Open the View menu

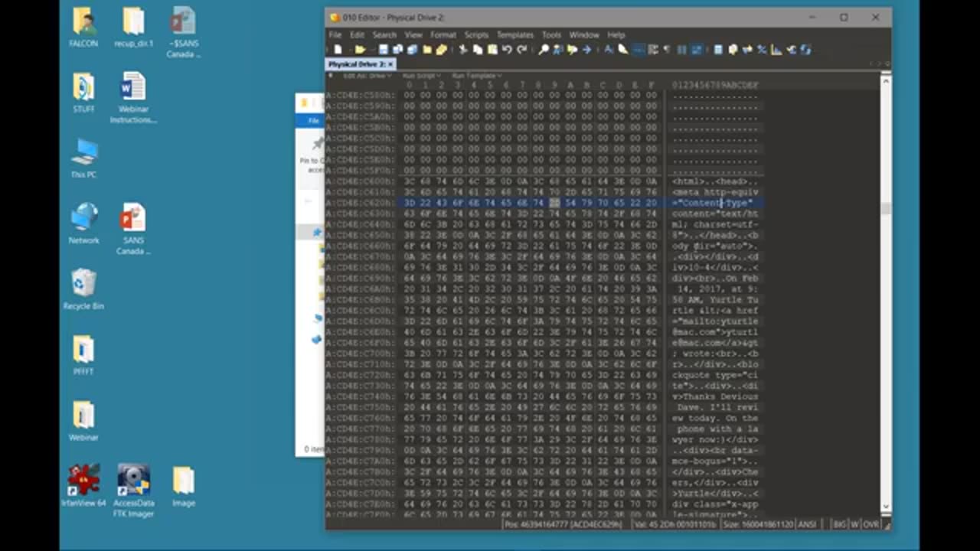tap(413, 34)
